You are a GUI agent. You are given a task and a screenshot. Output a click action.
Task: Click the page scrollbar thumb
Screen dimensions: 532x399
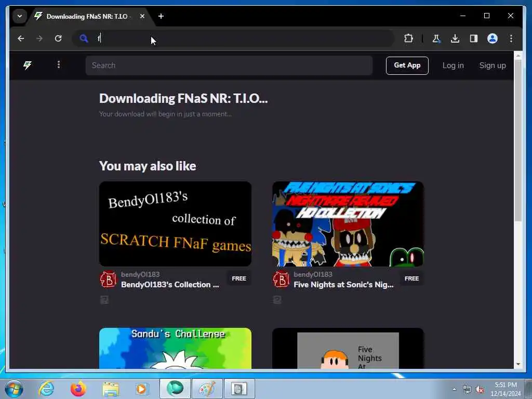coord(518,141)
